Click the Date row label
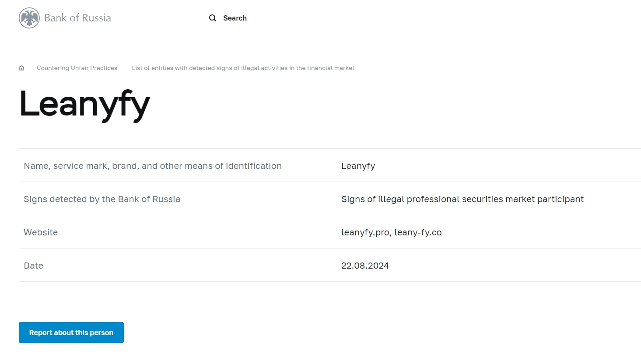Image resolution: width=641 pixels, height=364 pixels. pyautogui.click(x=33, y=266)
